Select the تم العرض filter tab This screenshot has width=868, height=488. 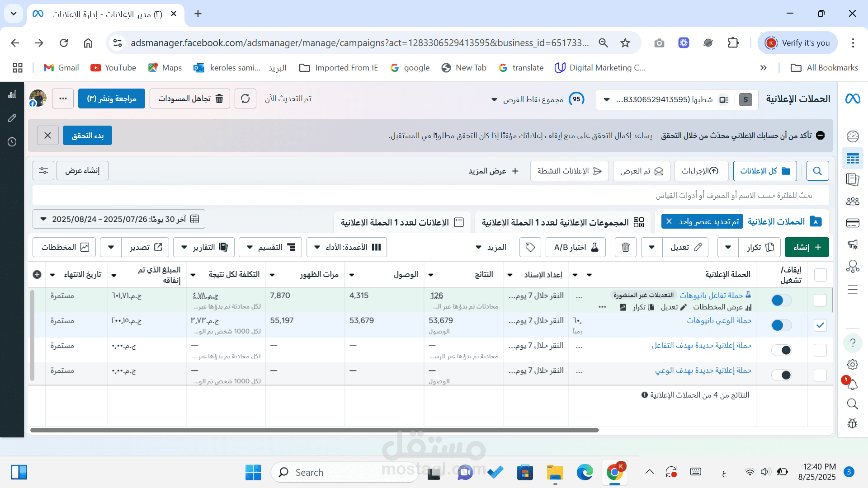[642, 171]
